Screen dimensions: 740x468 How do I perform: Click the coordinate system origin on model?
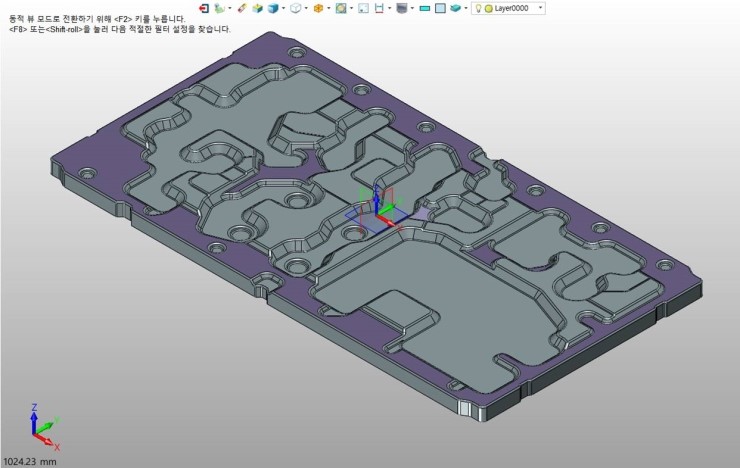pos(377,215)
